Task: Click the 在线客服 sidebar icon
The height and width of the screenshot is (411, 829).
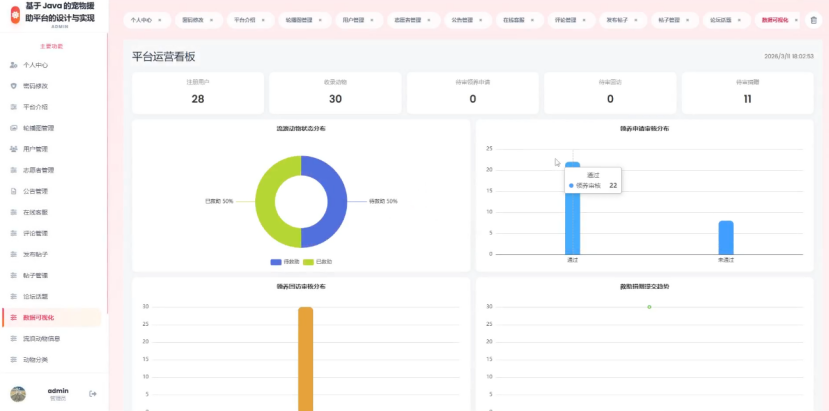Action: tap(14, 212)
